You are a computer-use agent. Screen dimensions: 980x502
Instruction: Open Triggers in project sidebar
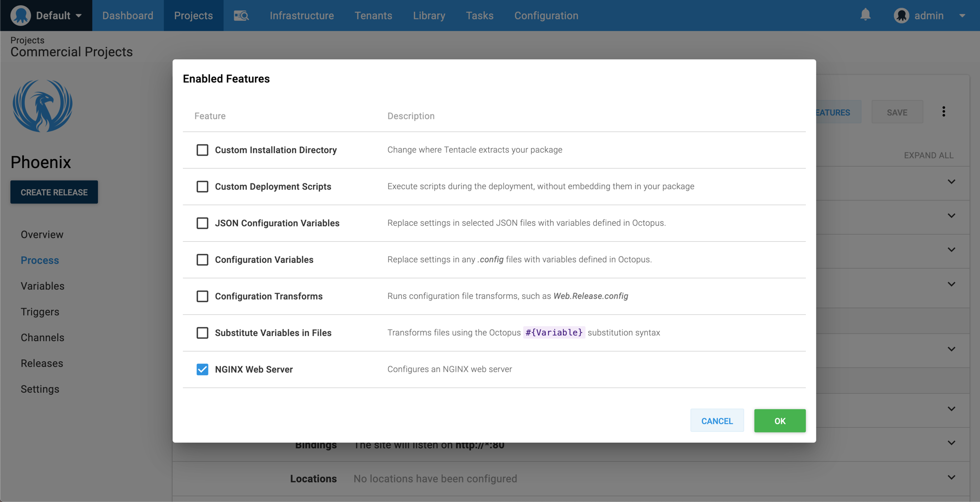(40, 312)
